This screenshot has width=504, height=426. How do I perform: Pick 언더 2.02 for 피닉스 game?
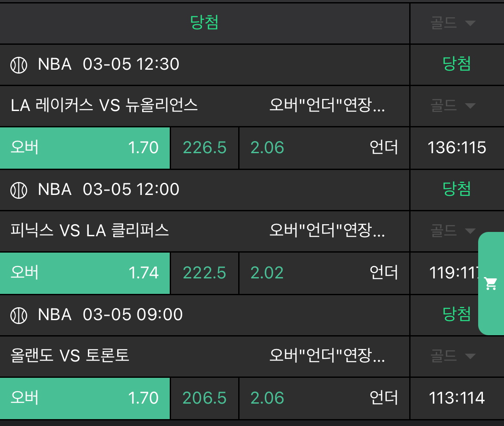pos(324,273)
